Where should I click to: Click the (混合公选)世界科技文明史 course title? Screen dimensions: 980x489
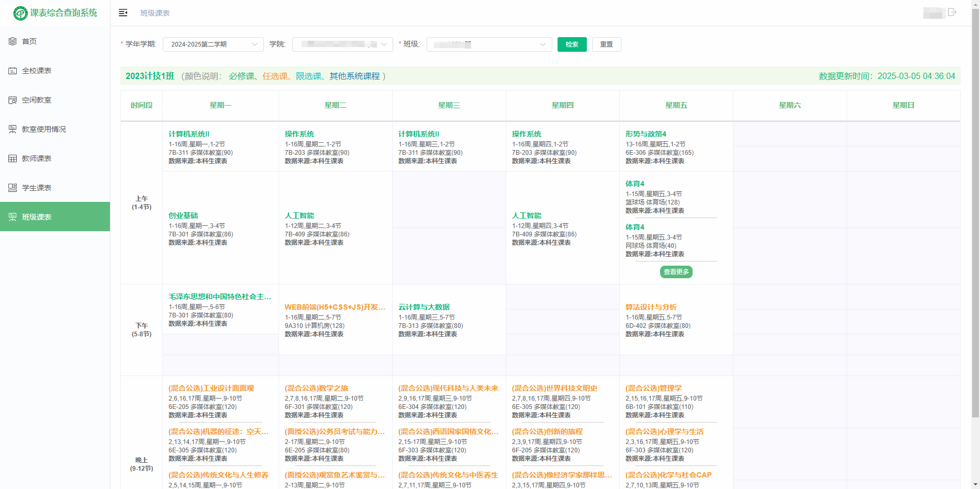pyautogui.click(x=554, y=388)
